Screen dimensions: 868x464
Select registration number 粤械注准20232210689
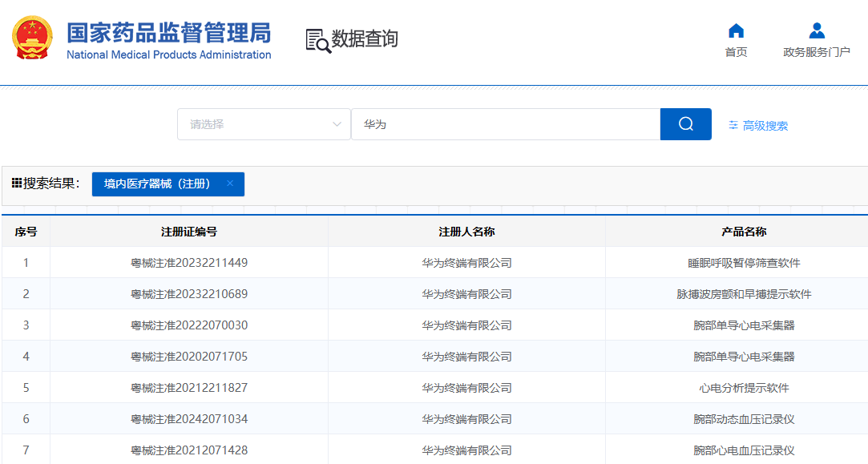(189, 294)
